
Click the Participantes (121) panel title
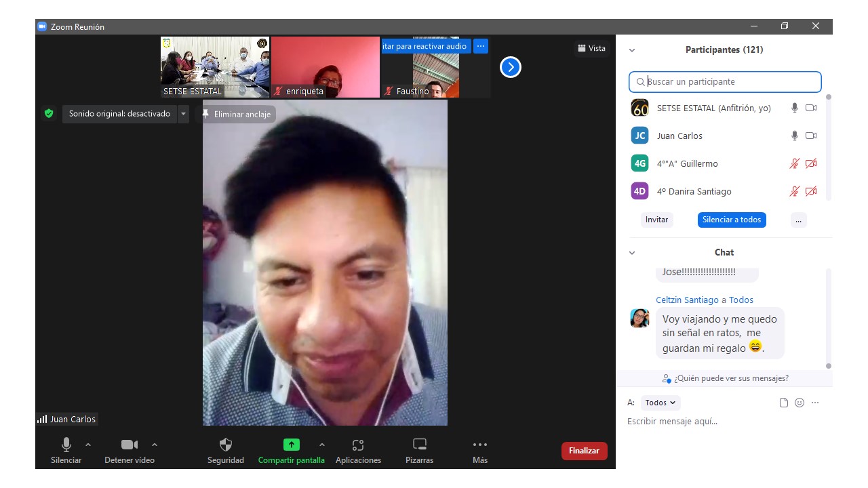tap(724, 49)
